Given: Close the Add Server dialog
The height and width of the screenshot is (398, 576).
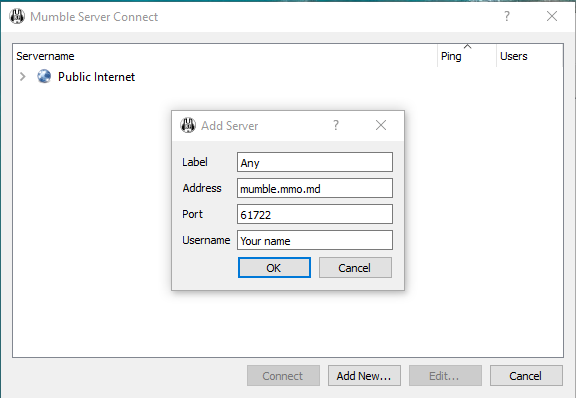Looking at the screenshot, I should [x=381, y=125].
